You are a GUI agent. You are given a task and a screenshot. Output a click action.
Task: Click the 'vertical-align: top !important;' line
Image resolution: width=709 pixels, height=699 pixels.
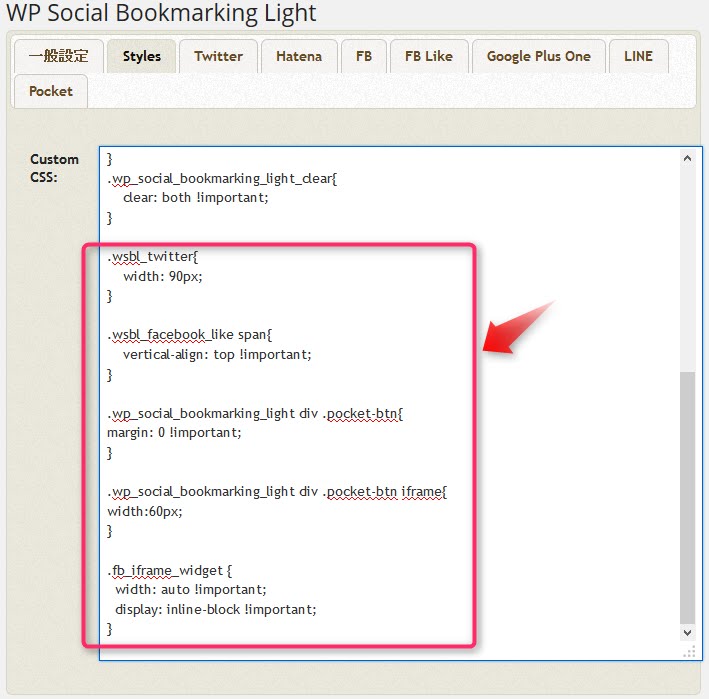tap(217, 354)
